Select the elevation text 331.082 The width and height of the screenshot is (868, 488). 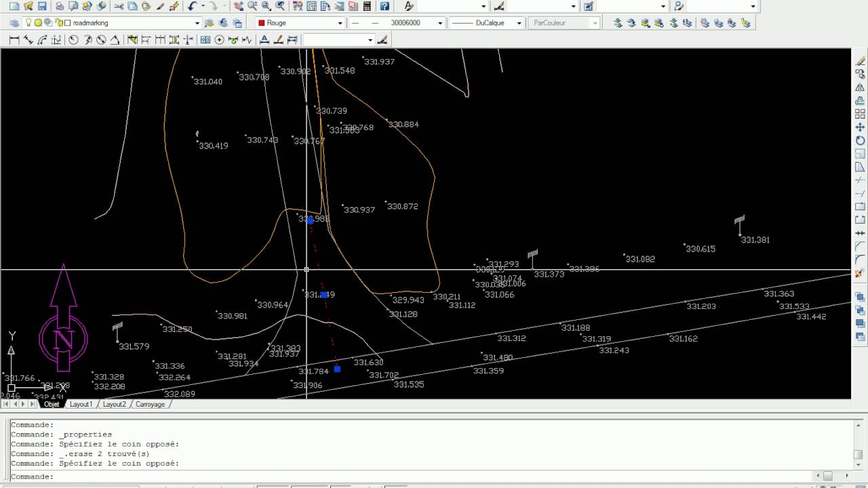tap(640, 259)
